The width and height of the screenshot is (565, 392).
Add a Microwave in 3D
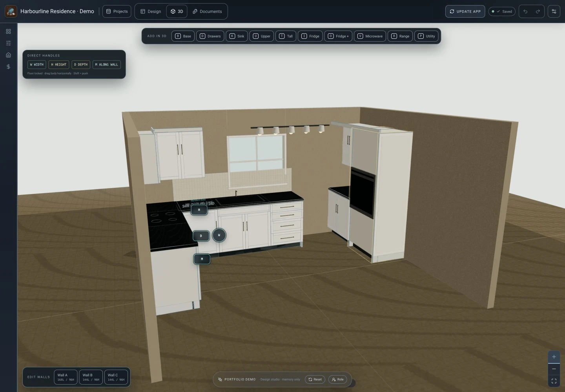(370, 36)
